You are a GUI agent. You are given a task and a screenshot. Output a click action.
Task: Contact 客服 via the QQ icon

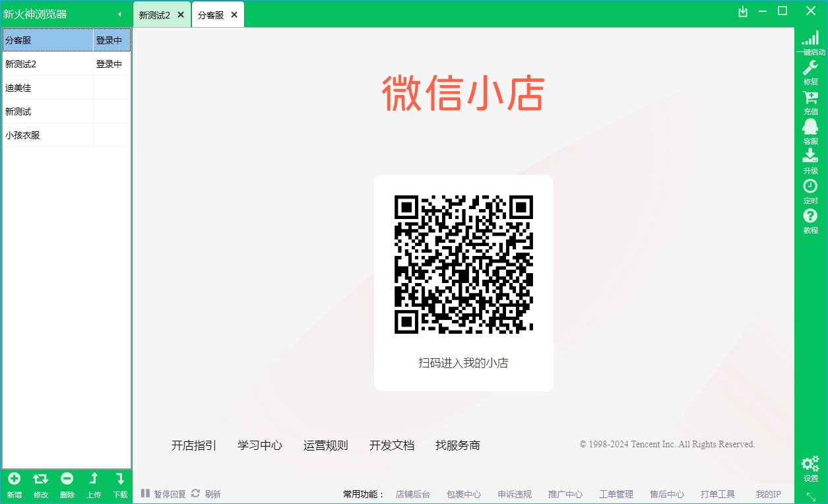[x=810, y=127]
